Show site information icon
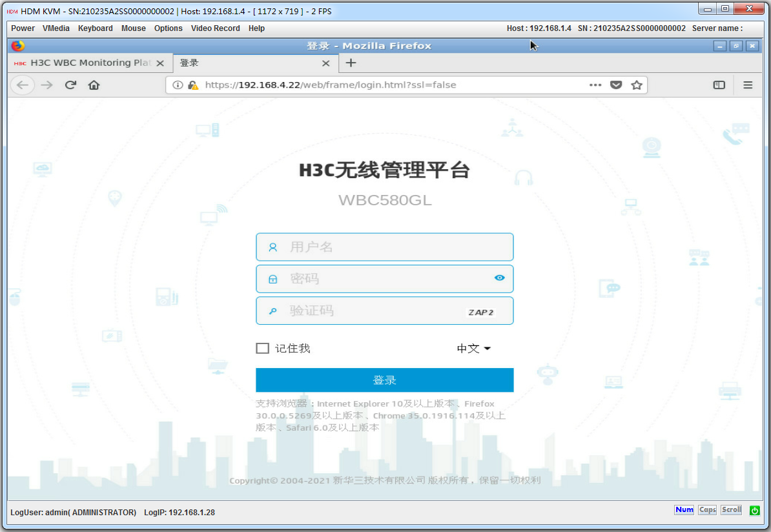Image resolution: width=771 pixels, height=532 pixels. (178, 85)
